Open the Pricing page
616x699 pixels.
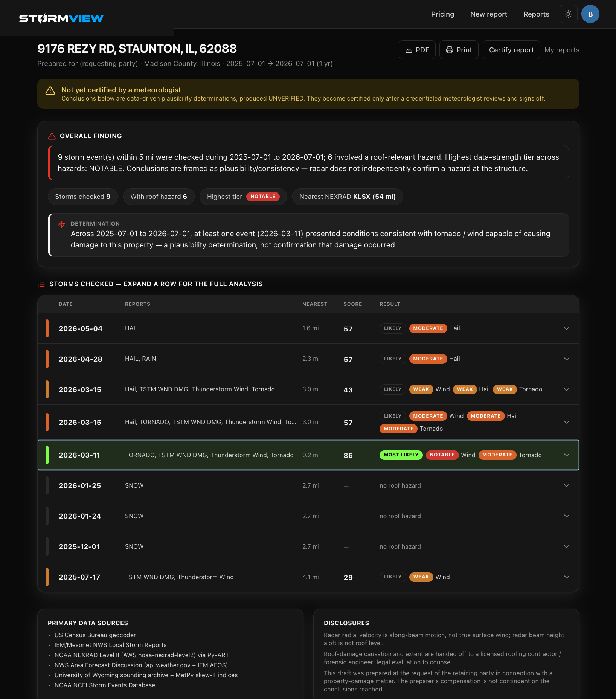(442, 14)
